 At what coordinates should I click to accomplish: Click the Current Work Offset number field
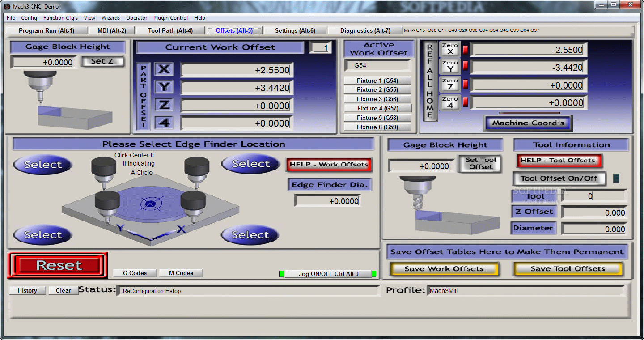(320, 47)
